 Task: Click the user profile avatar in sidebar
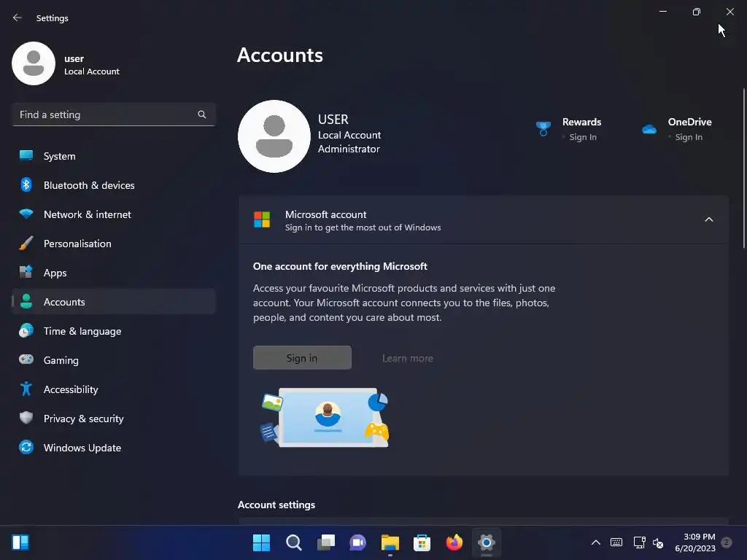pos(34,63)
